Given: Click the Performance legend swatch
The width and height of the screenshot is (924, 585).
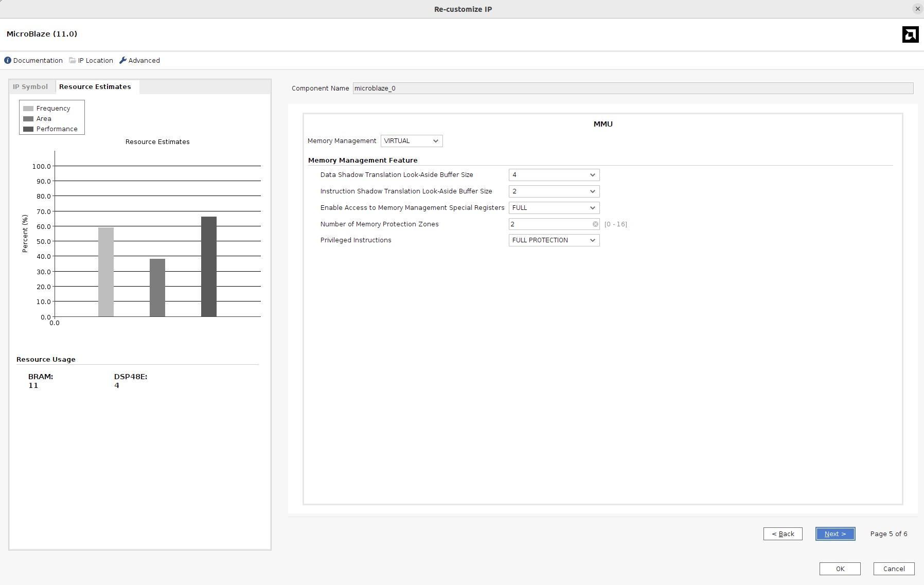Looking at the screenshot, I should [x=28, y=129].
